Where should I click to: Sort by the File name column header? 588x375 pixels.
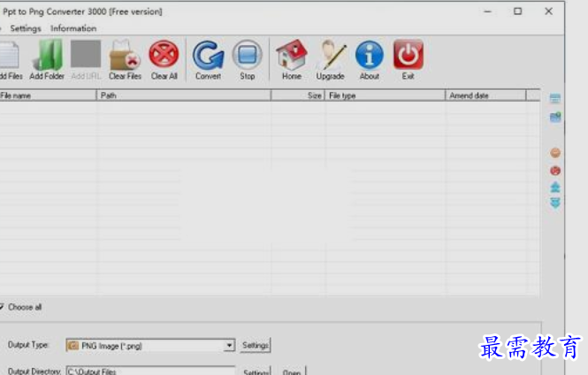[47, 96]
